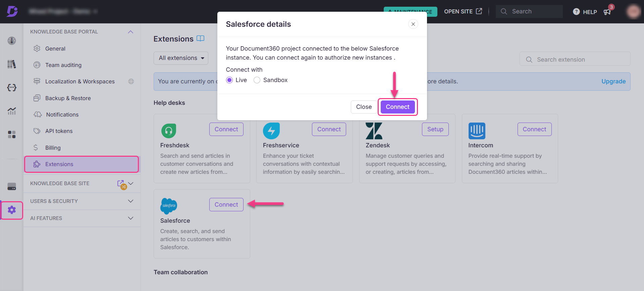Click Connect on the Salesforce card

tap(226, 205)
